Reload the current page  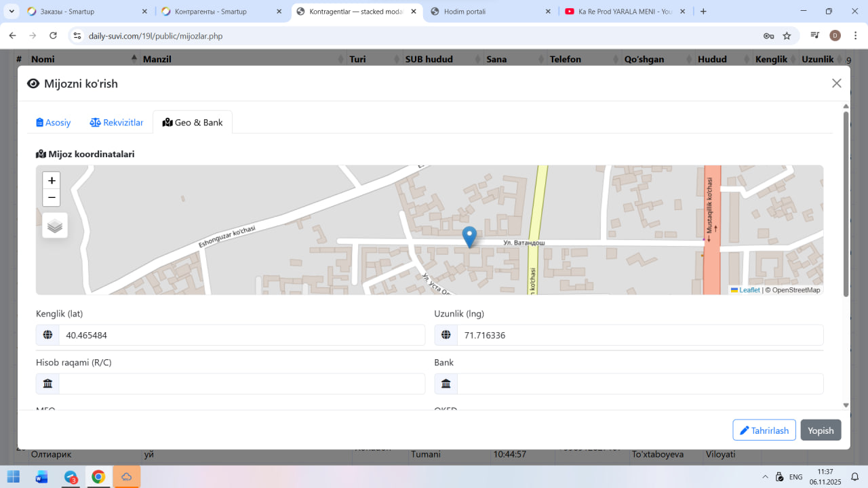coord(53,36)
